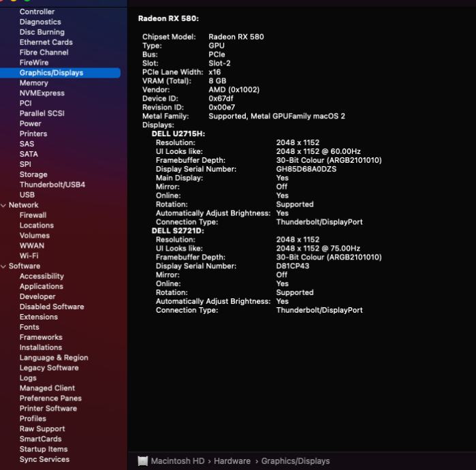Select SATA sidebar entry
This screenshot has height=470, width=476.
(29, 154)
